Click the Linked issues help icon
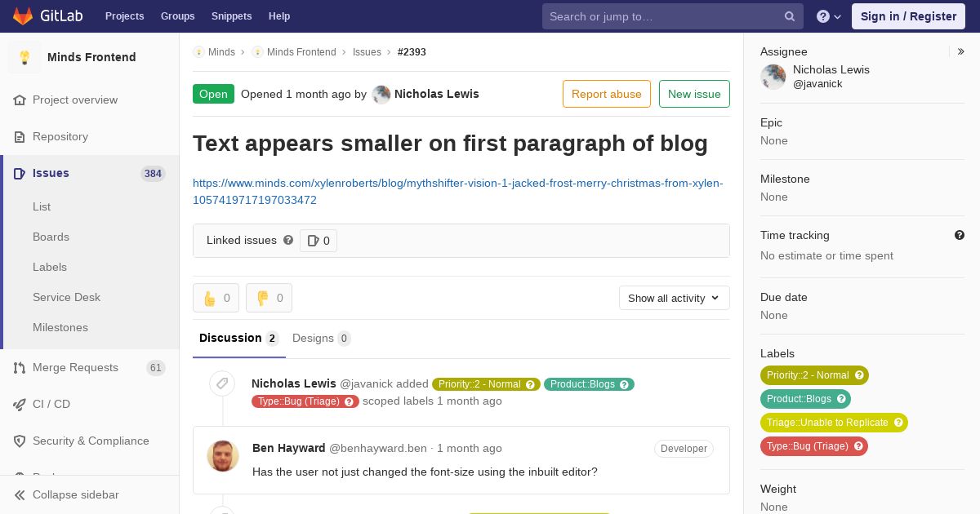Image resolution: width=980 pixels, height=514 pixels. coord(288,240)
